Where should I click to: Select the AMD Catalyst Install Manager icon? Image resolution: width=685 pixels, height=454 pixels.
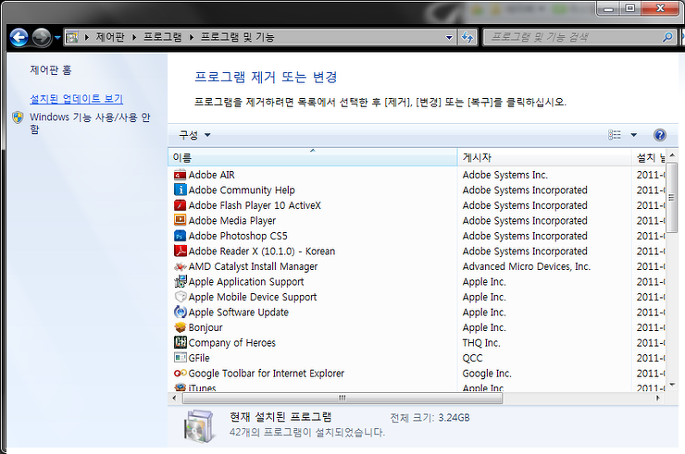180,267
